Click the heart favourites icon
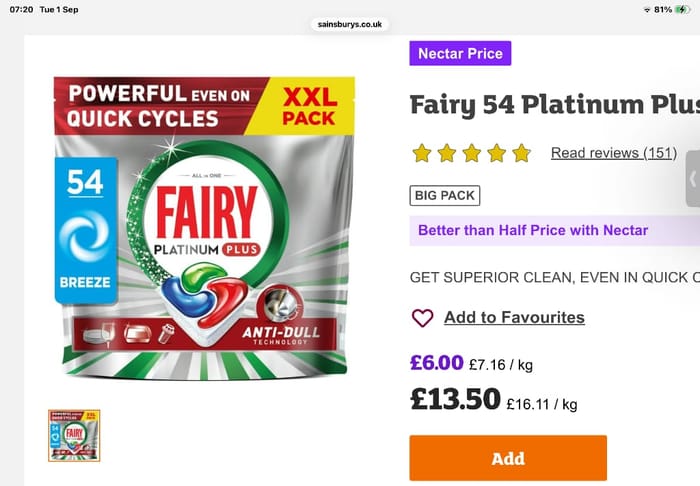The height and width of the screenshot is (486, 700). tap(422, 318)
